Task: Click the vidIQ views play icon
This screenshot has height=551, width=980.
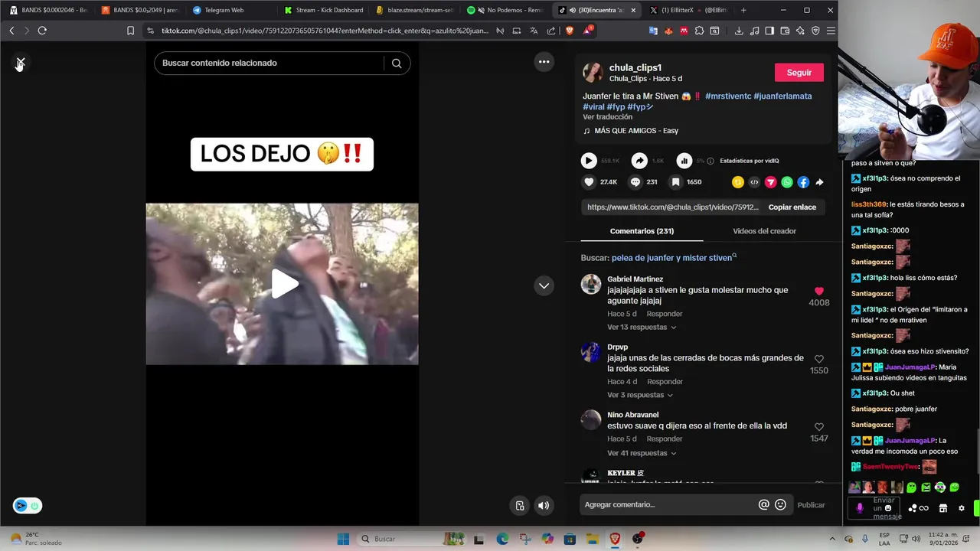Action: [589, 161]
